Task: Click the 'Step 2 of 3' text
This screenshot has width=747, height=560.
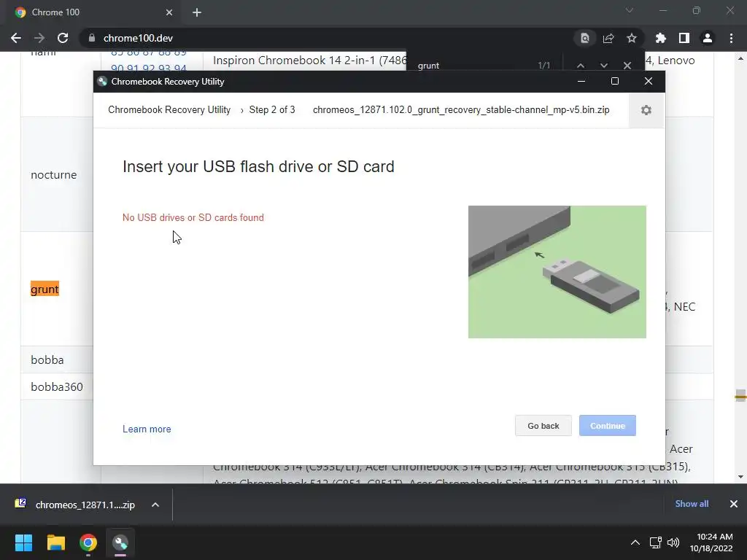Action: point(272,110)
